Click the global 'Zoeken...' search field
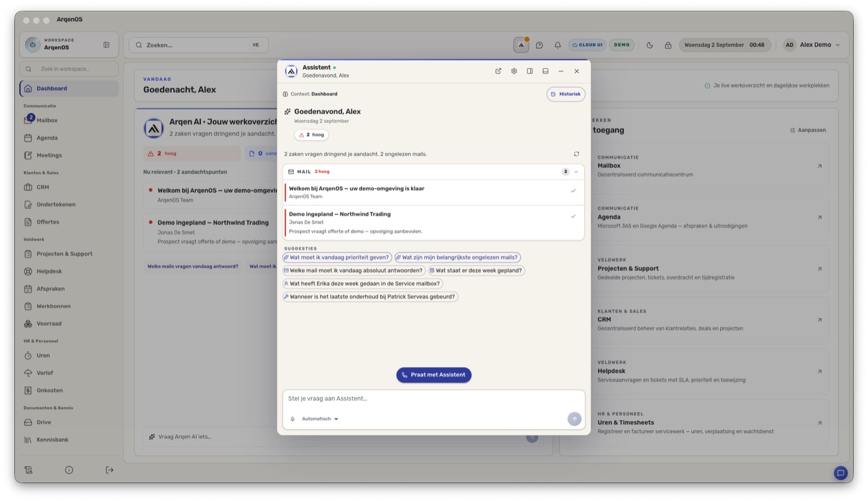This screenshot has width=868, height=501. pos(198,45)
